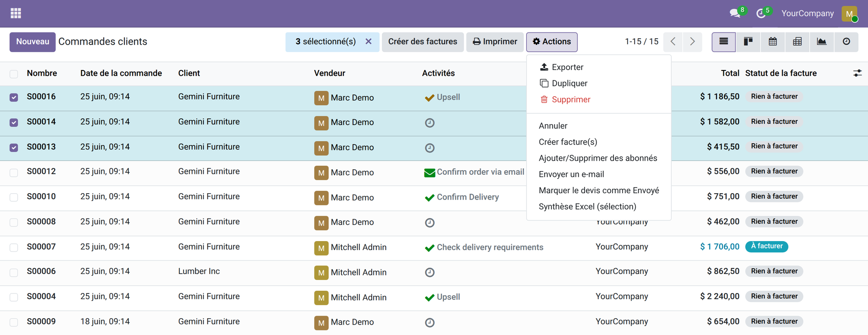
Task: Choose Marquer le devis comme Envoyé
Action: click(599, 191)
